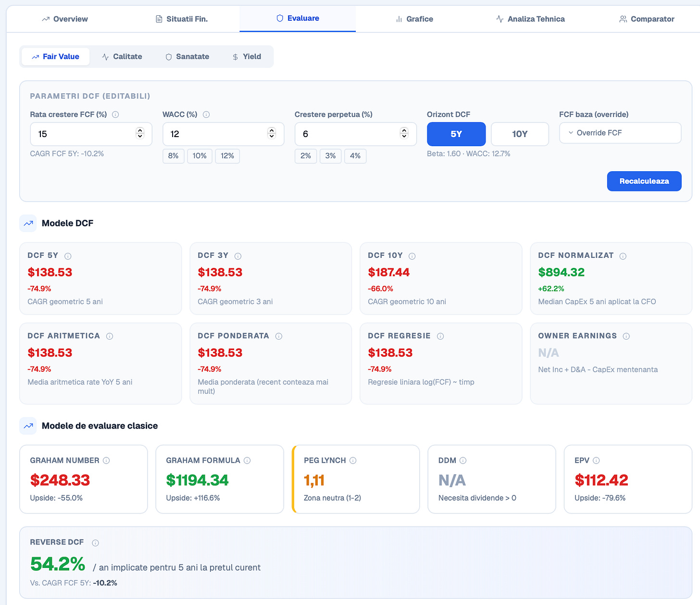Click info icon next to GRAHAM NUMBER
700x605 pixels.
coord(106,460)
